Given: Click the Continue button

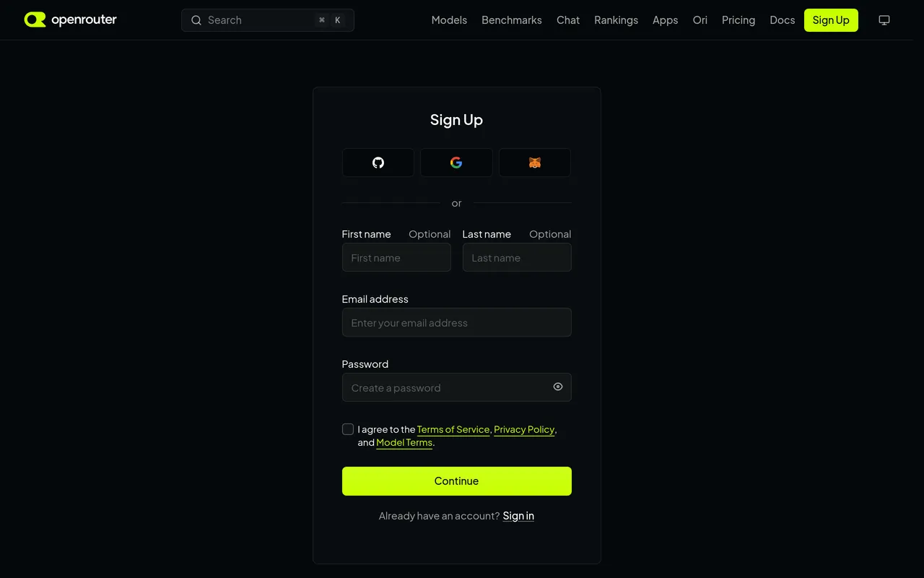Looking at the screenshot, I should [x=457, y=481].
